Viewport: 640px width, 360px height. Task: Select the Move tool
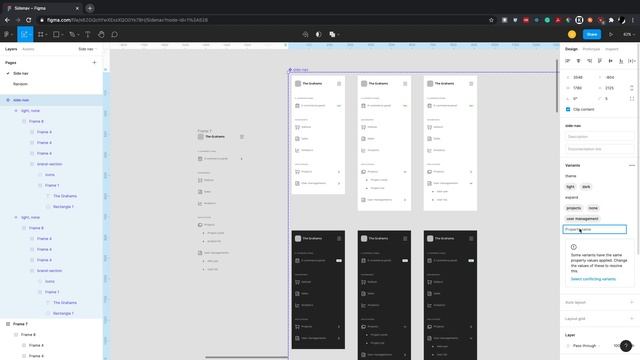point(24,35)
